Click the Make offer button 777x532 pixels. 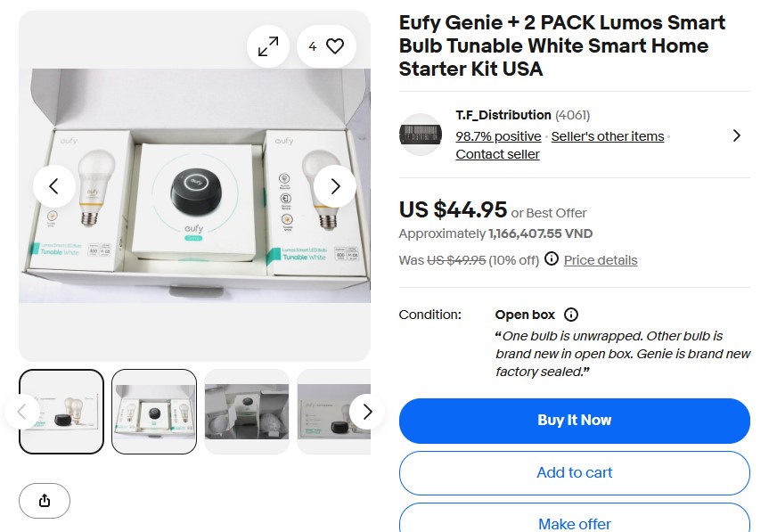(x=574, y=523)
